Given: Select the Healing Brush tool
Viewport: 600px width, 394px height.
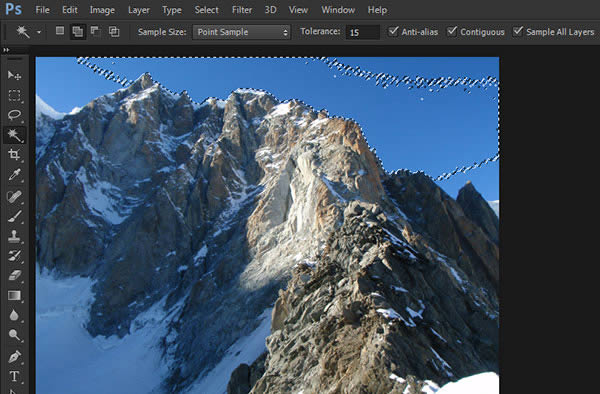Looking at the screenshot, I should (x=14, y=196).
